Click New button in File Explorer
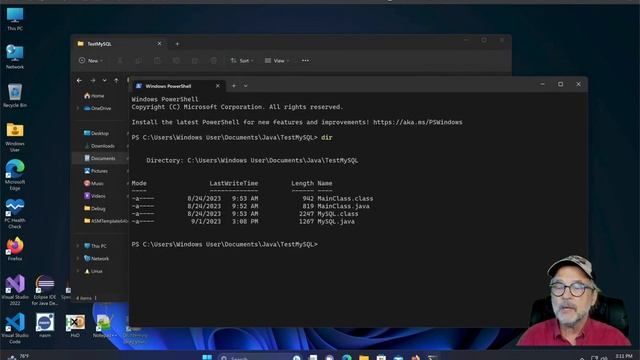Screen dimensions: 640x360 click(x=91, y=60)
